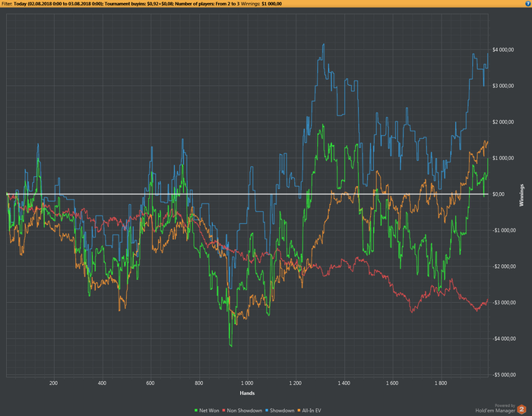The image size is (532, 416).
Task: Click the $4 000,00 axis label
Action: pyautogui.click(x=503, y=50)
